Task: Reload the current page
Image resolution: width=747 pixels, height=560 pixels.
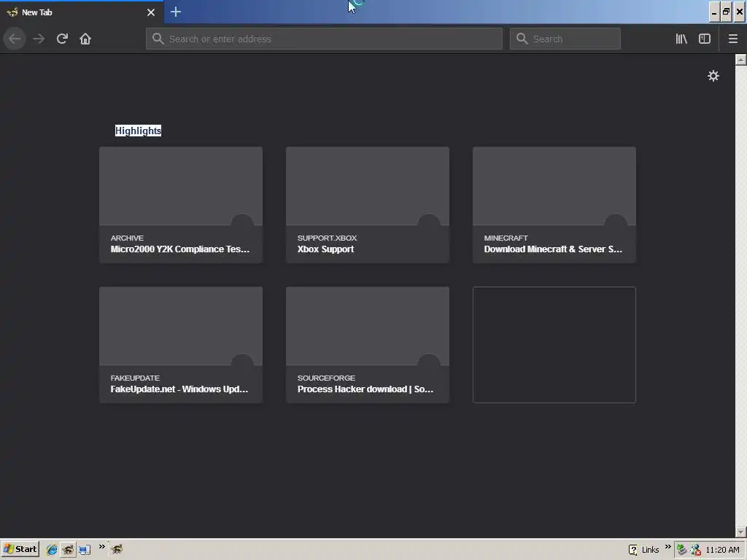Action: click(x=62, y=39)
